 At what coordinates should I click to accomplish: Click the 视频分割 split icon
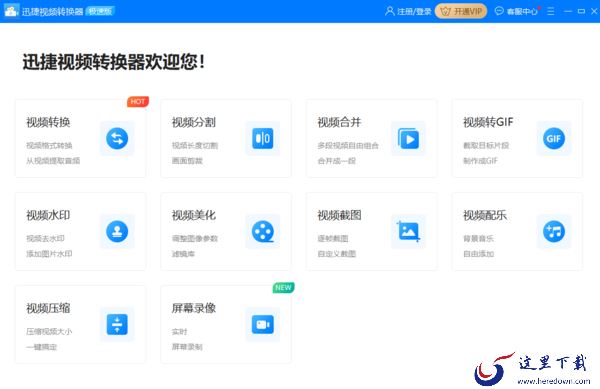point(263,138)
